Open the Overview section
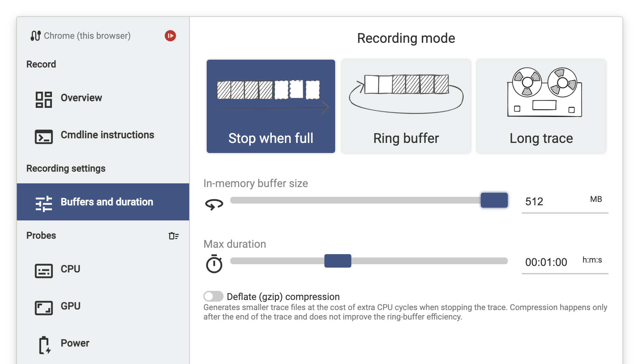Image resolution: width=642 pixels, height=364 pixels. 81,98
